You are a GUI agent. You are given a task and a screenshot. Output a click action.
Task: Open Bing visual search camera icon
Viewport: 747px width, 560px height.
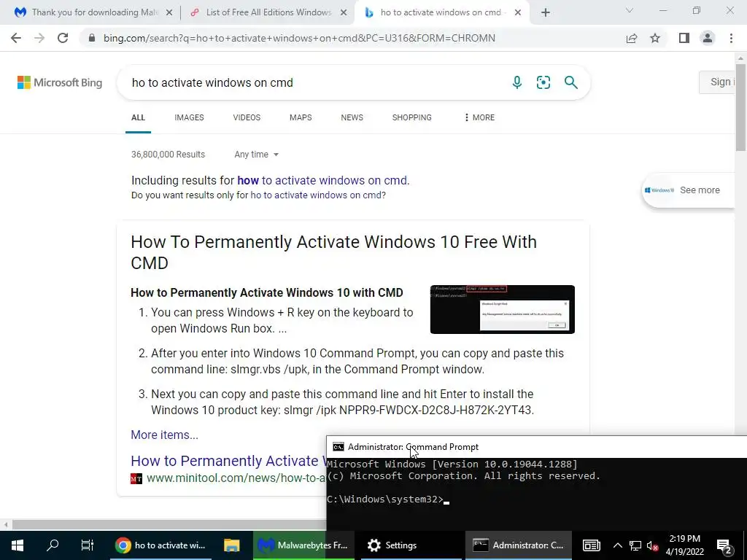543,82
